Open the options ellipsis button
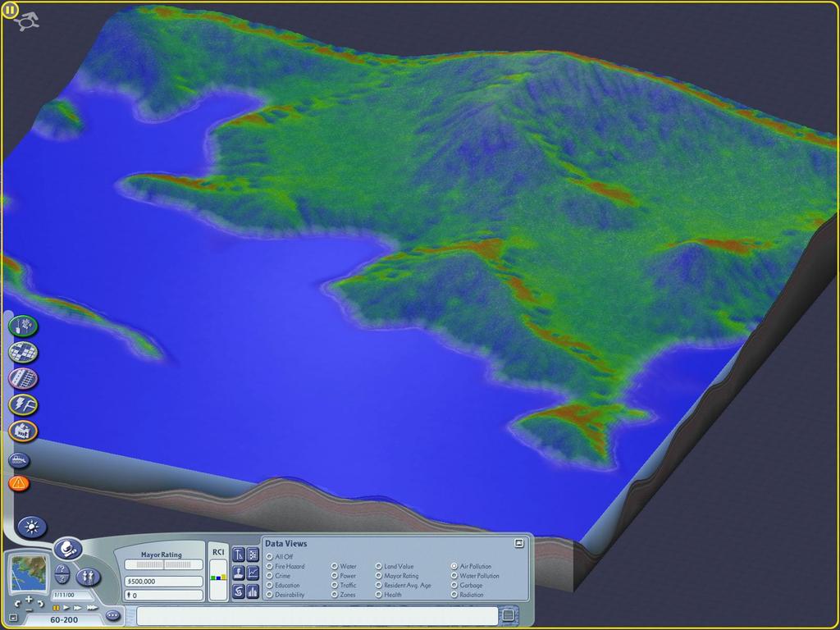Viewport: 840px width, 630px height. coord(112,615)
